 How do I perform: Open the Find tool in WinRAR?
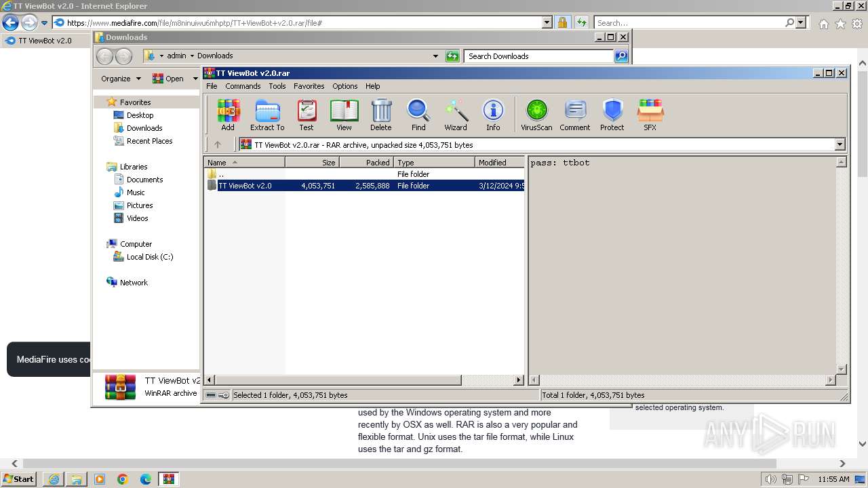418,115
